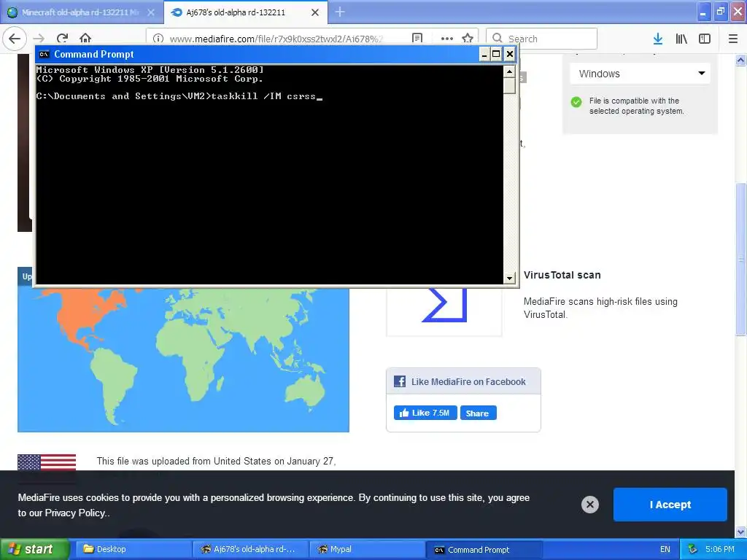Switch to Aj678's old-alpha taskbar button

[252, 550]
